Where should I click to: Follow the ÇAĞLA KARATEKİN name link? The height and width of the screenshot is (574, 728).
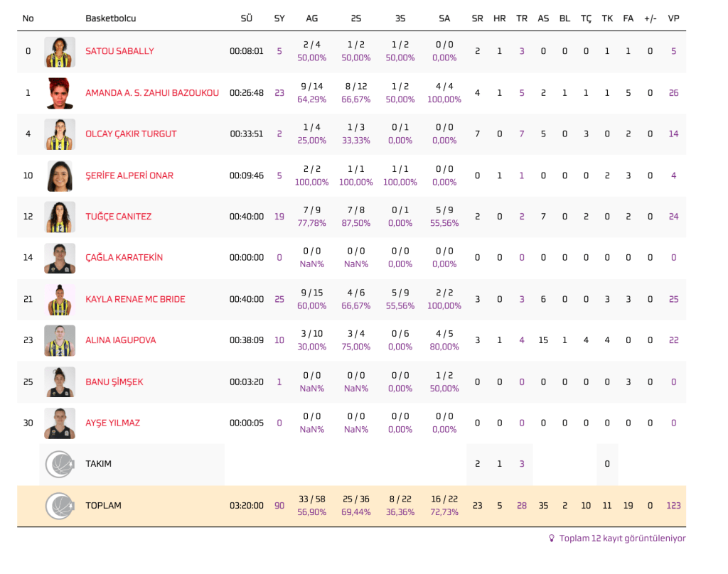[x=124, y=258]
